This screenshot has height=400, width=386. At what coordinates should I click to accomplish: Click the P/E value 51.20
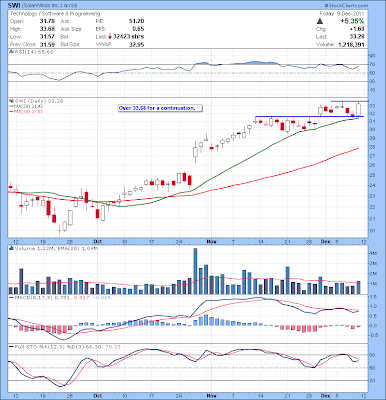coord(137,21)
